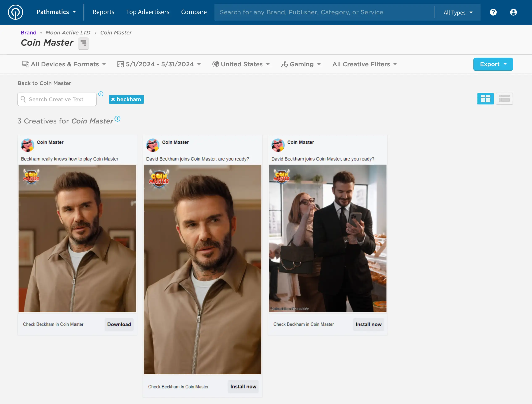This screenshot has height=404, width=532.
Task: Click the Brand breadcrumb link
Action: tap(29, 33)
